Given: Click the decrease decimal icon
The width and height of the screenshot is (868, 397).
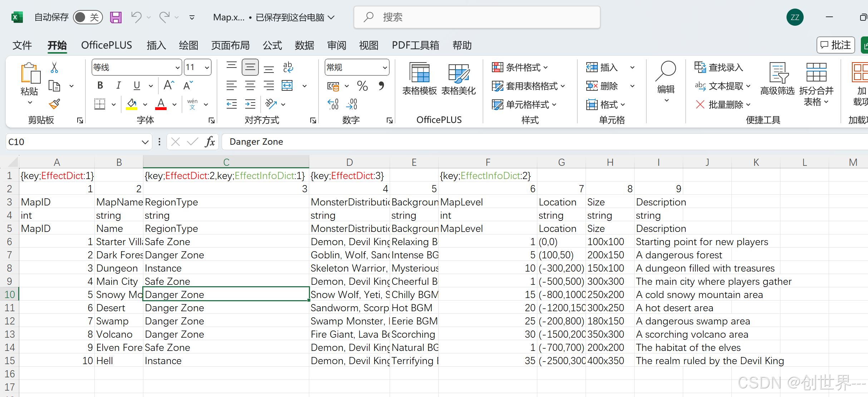Looking at the screenshot, I should pyautogui.click(x=352, y=104).
